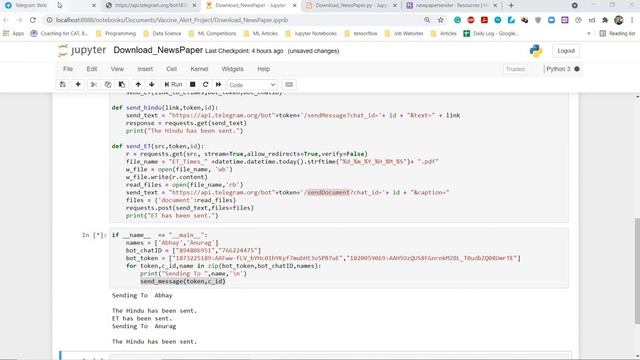Screen dimensions: 640x360
Task: Open the ML Articles bookmark folder
Action: pyautogui.click(x=260, y=33)
